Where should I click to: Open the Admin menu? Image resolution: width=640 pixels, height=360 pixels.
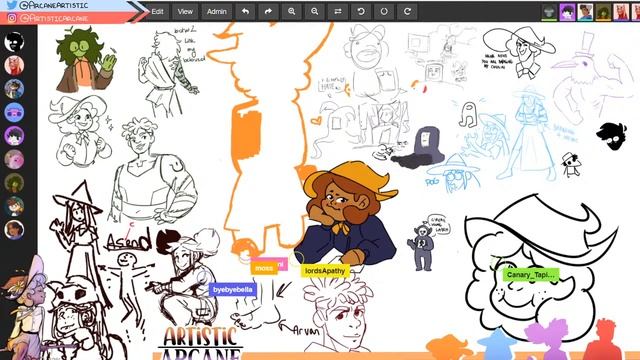[216, 11]
